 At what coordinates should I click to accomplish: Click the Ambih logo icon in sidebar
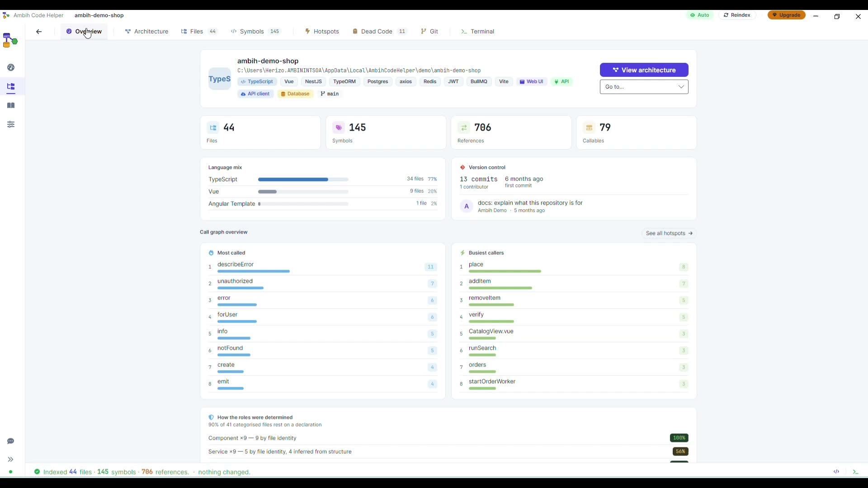[10, 40]
